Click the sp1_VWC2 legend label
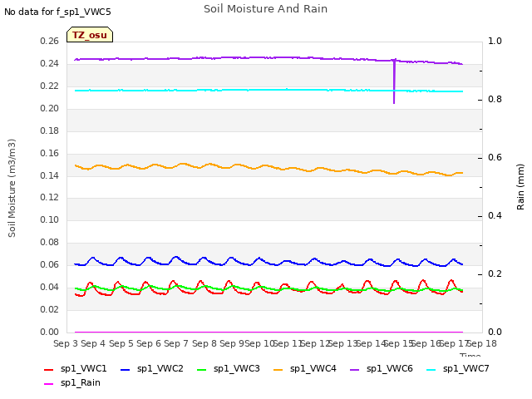Screen dimensions: 532x399 (x=160, y=368)
